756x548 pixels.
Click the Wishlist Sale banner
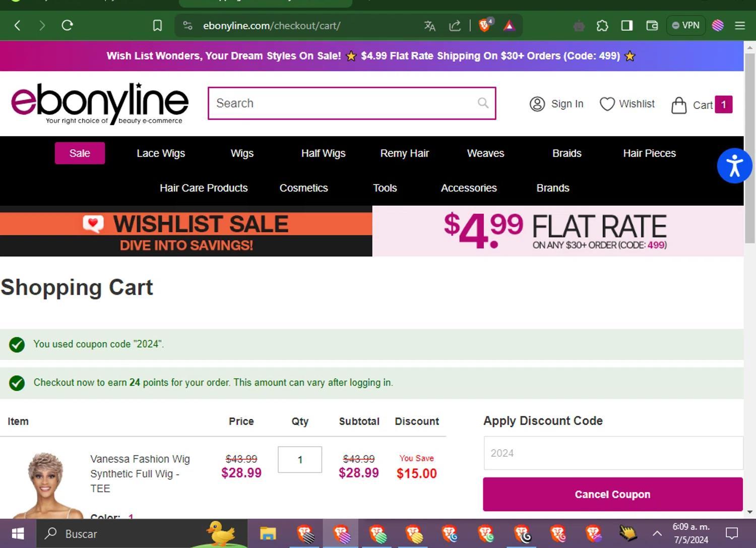coord(186,231)
